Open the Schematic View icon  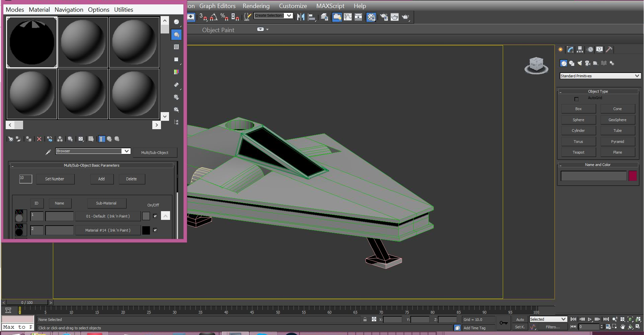tap(358, 17)
